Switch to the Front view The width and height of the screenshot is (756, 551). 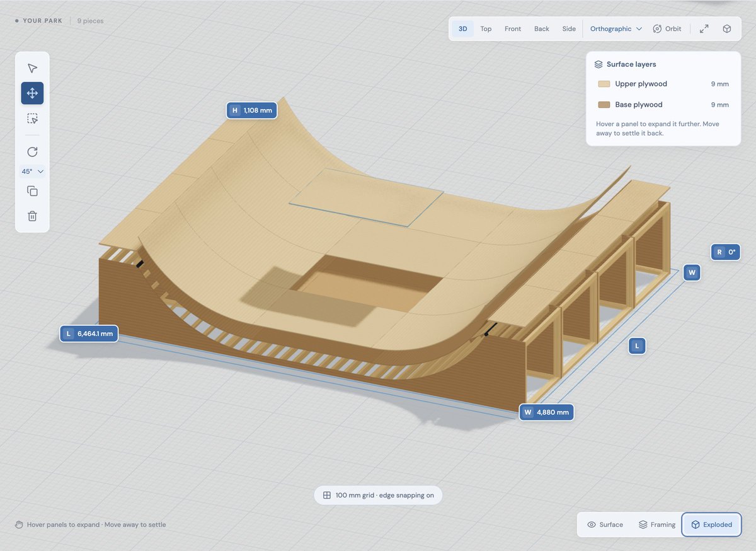coord(513,29)
